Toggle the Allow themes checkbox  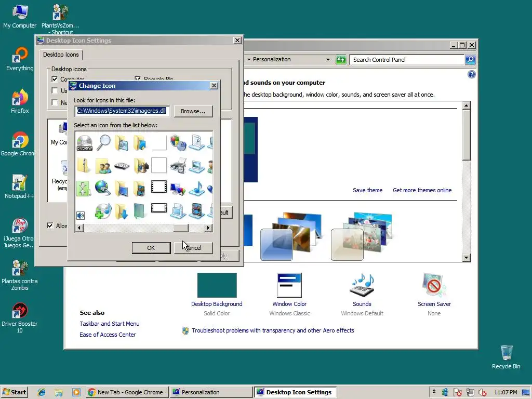[50, 225]
